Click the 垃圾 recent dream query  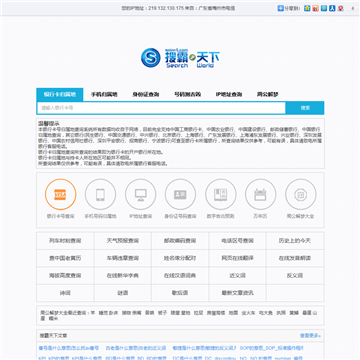(198, 313)
